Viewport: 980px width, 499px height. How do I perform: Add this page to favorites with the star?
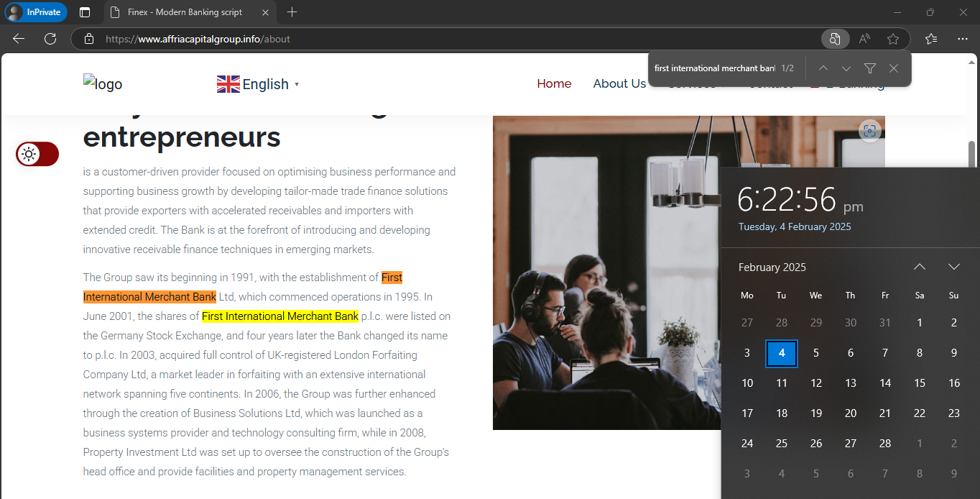(893, 39)
